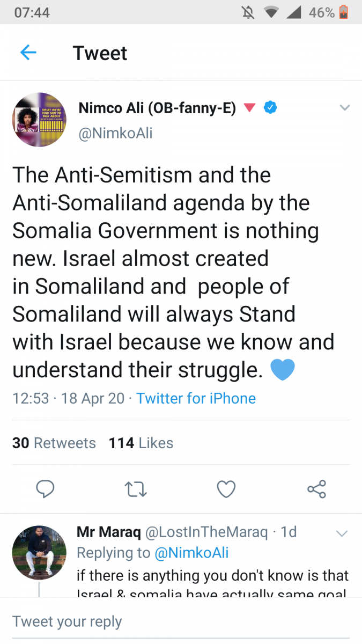Viewport: 362px width, 644px height.
Task: Open the Twitter for iPhone link
Action: click(x=196, y=399)
